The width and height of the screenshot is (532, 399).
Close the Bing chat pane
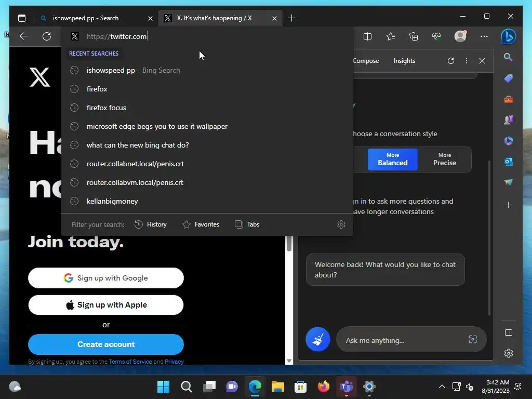(482, 61)
